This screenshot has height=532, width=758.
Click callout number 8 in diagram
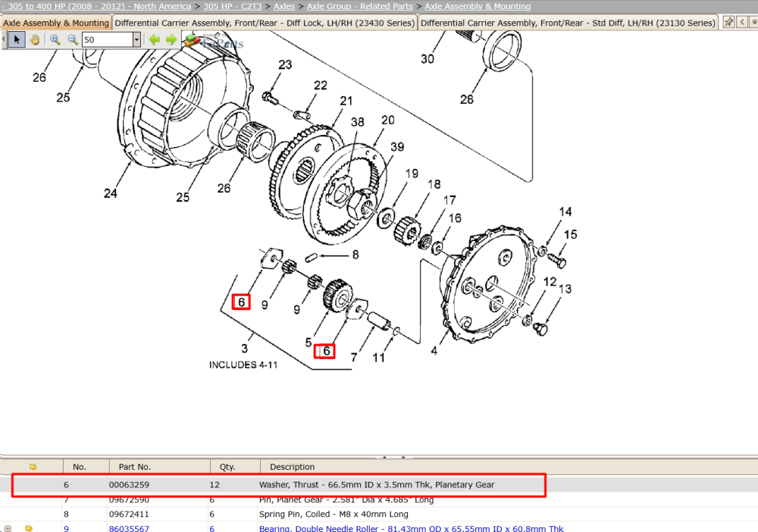356,254
